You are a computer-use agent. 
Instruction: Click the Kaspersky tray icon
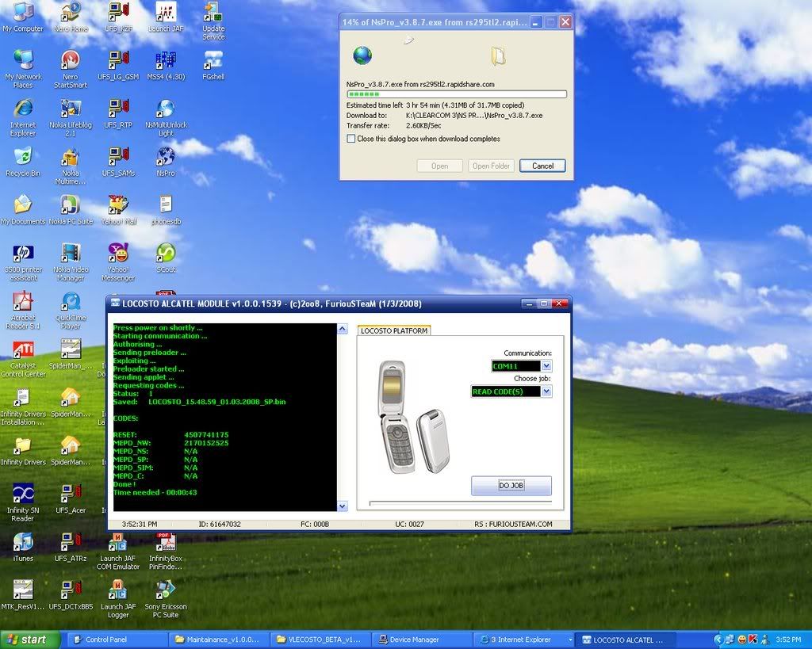[x=753, y=639]
